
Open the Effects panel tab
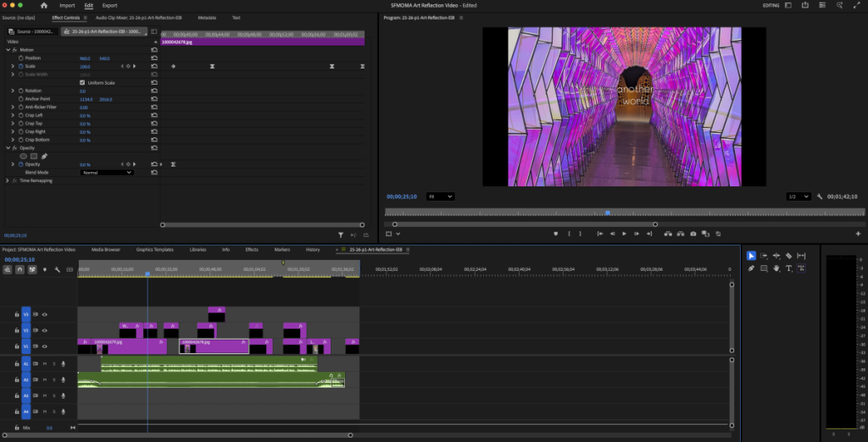click(252, 250)
